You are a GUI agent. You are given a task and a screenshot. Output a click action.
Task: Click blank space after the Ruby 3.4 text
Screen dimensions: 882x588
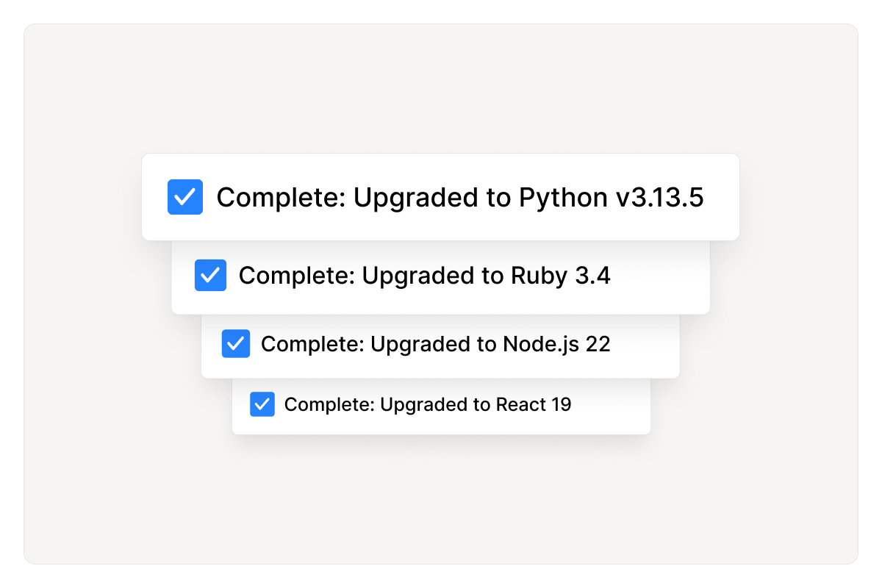coord(659,277)
